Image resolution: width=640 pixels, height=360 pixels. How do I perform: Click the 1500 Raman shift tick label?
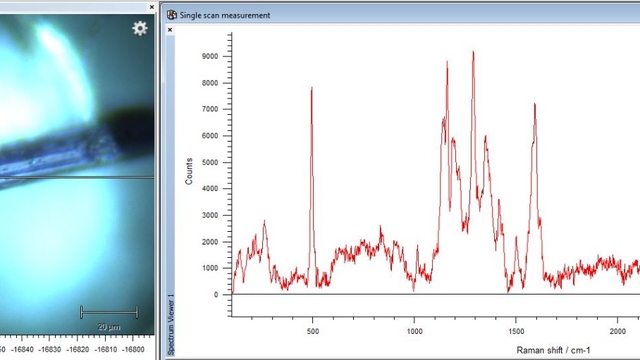click(x=516, y=331)
